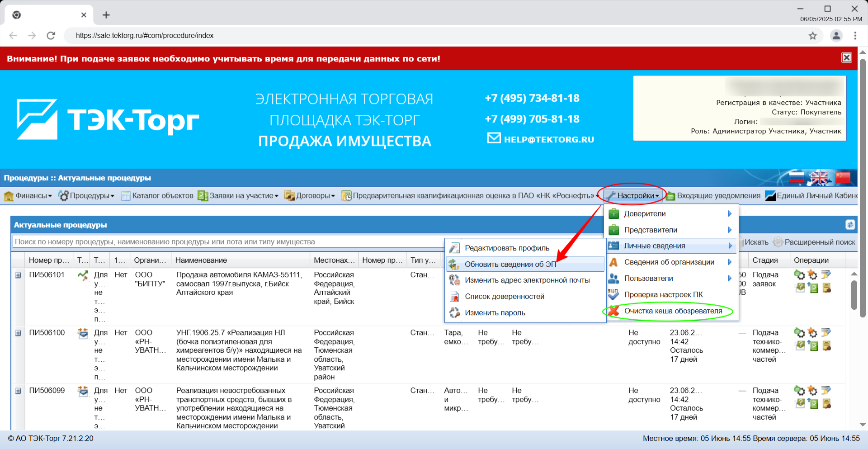868x449 pixels.
Task: Click the green document upload icon in row ПИ506100
Action: [813, 346]
